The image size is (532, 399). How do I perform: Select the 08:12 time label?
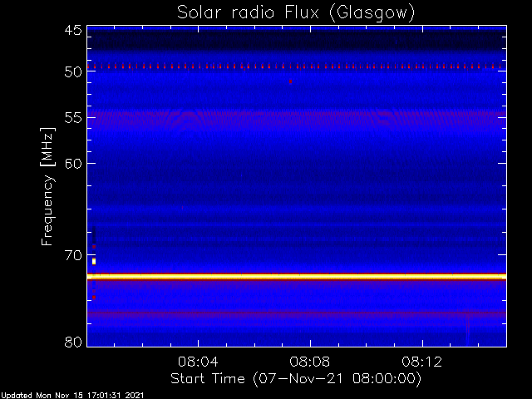coord(422,362)
